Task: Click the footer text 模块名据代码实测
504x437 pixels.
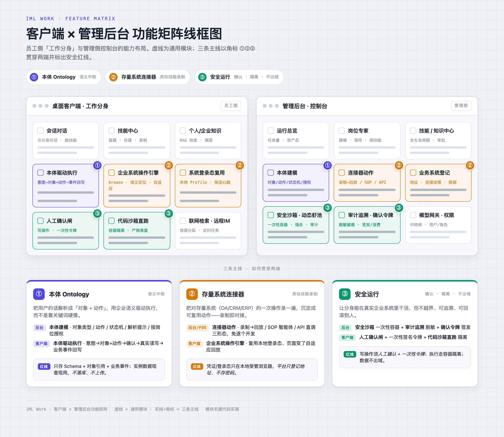Action: click(x=222, y=409)
